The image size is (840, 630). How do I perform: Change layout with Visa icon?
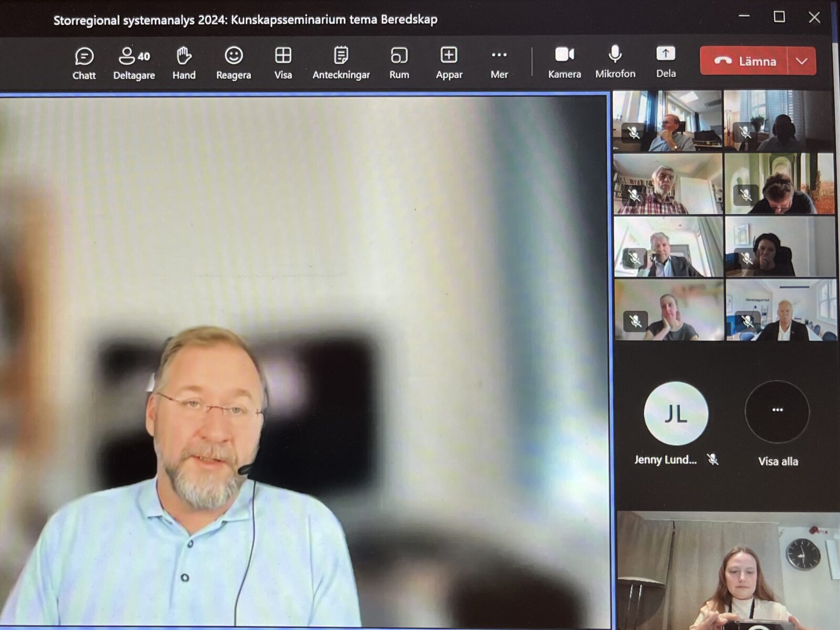283,63
